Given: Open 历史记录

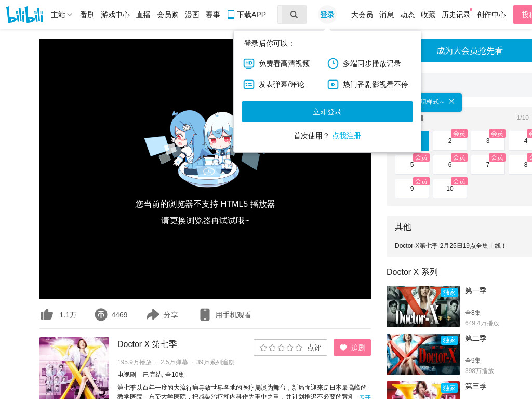Looking at the screenshot, I should (x=456, y=15).
